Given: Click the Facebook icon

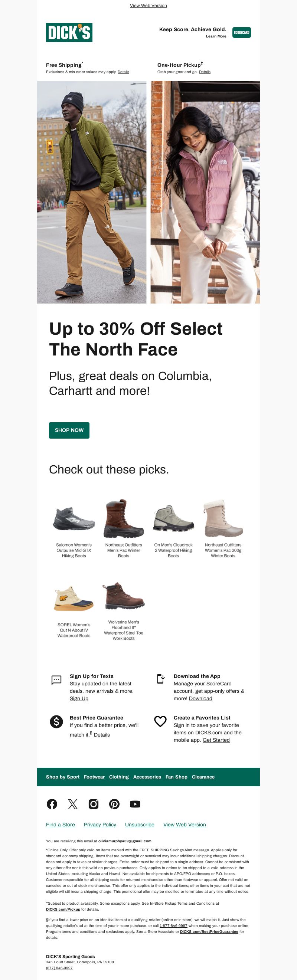Looking at the screenshot, I should [x=52, y=804].
